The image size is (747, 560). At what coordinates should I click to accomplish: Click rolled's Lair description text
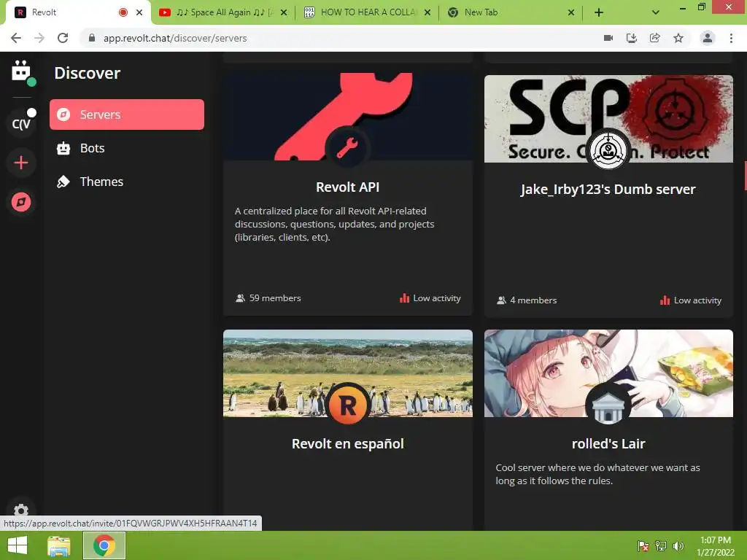tap(598, 474)
